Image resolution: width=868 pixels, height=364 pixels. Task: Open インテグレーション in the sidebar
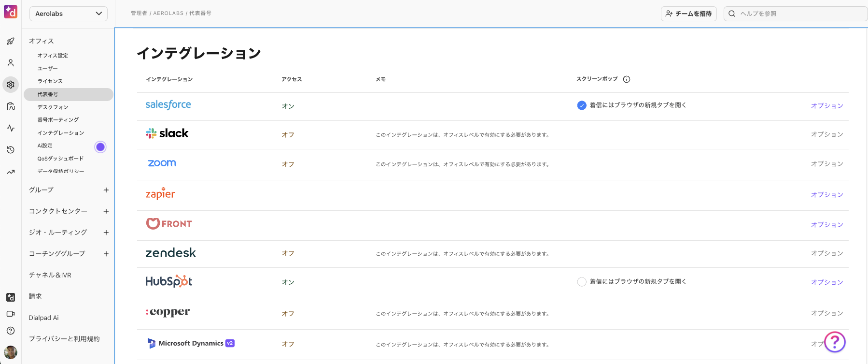61,133
